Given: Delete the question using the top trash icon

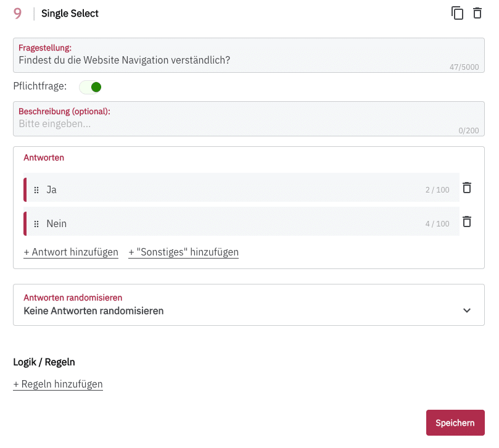Looking at the screenshot, I should (477, 13).
